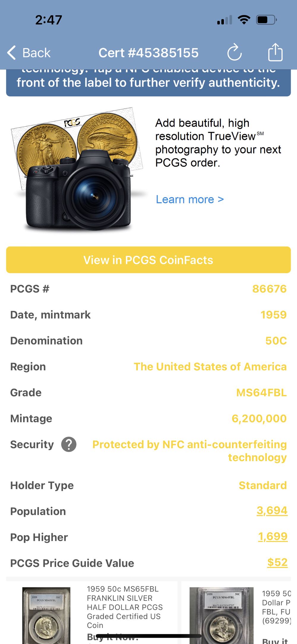Tap the cellular signal bars icon
297x644 pixels.
point(225,20)
